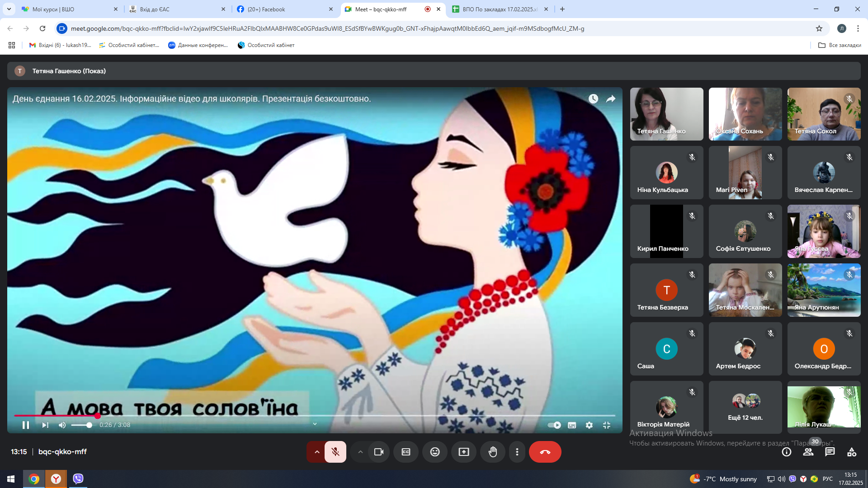Viewport: 868px width, 488px height.
Task: Open Viber from taskbar
Action: click(x=78, y=479)
